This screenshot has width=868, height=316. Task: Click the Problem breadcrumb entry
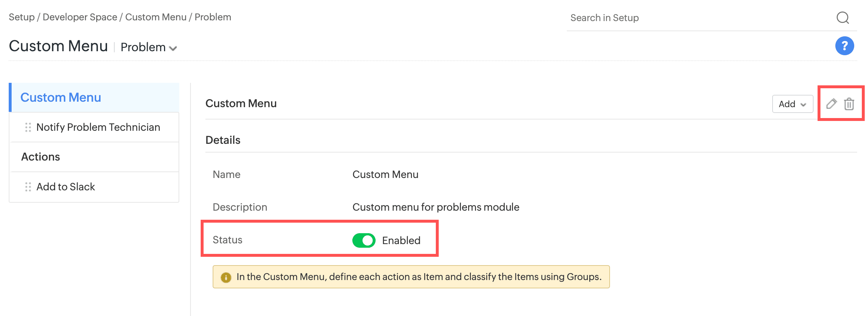click(x=213, y=17)
